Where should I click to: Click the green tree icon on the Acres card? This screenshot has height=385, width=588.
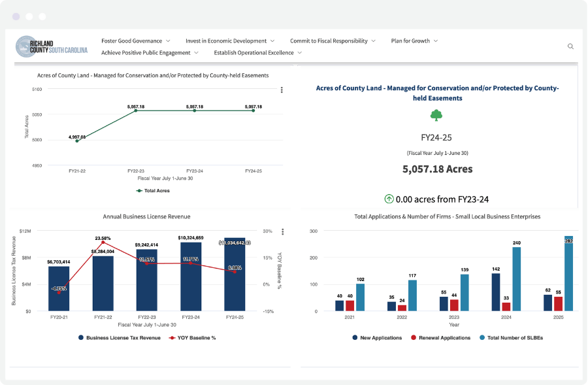[x=436, y=115]
